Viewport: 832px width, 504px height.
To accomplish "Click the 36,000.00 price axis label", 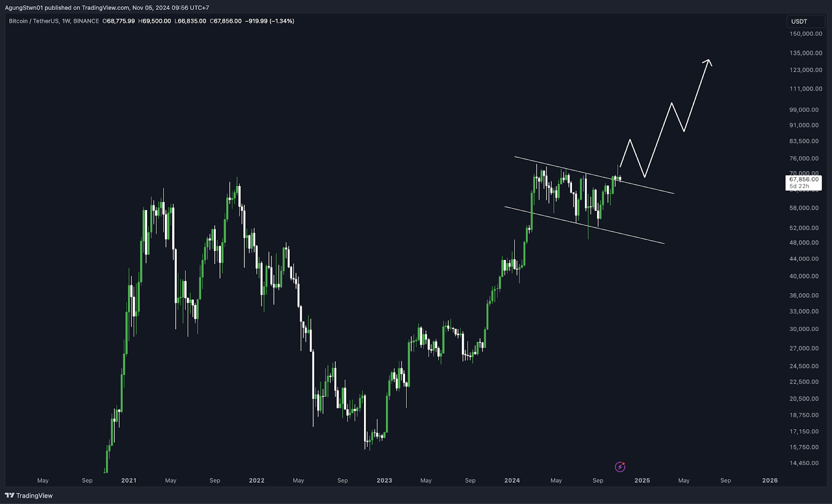I will click(804, 296).
